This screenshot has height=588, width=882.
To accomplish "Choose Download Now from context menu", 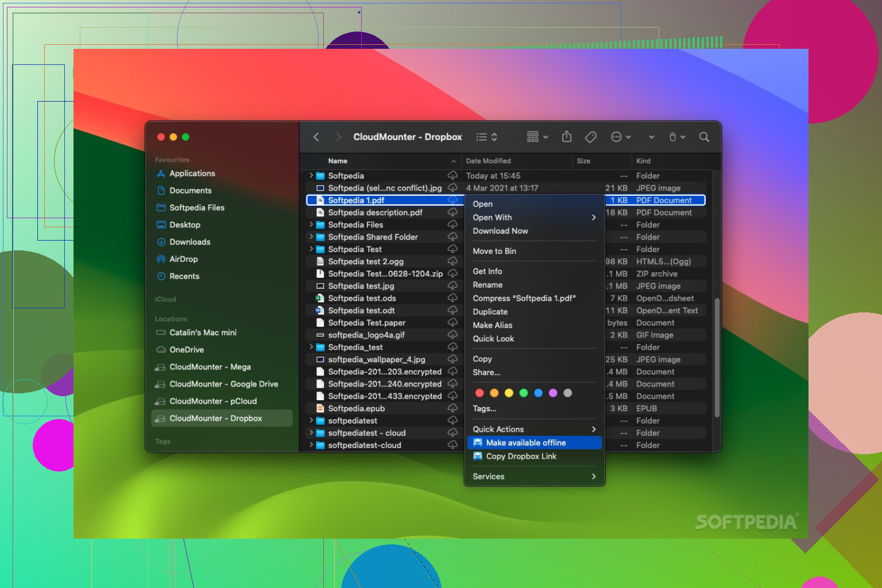I will [x=500, y=231].
